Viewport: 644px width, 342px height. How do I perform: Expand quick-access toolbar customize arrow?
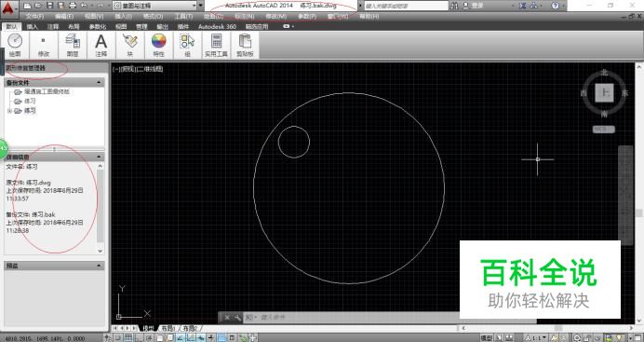click(x=201, y=6)
